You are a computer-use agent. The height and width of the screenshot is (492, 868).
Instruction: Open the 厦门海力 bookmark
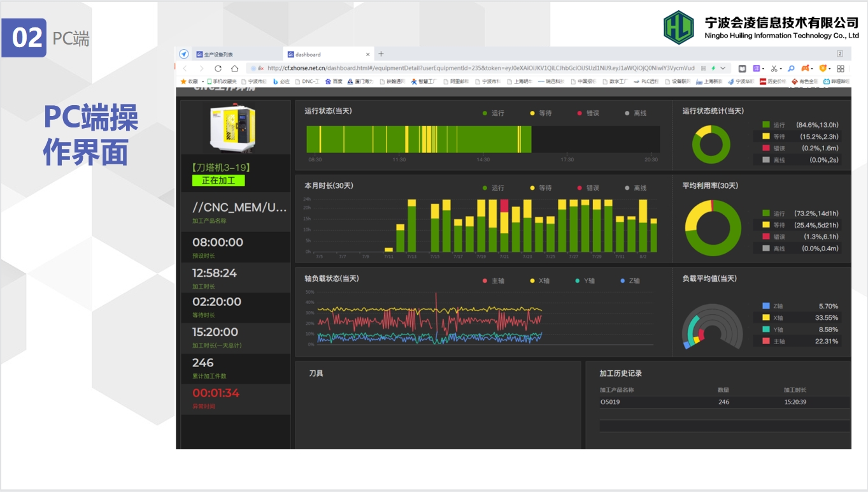point(360,82)
